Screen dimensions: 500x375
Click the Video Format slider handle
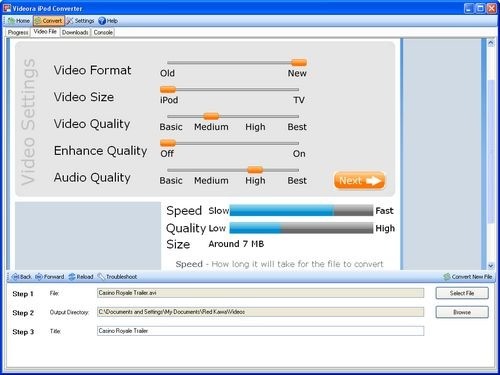299,62
